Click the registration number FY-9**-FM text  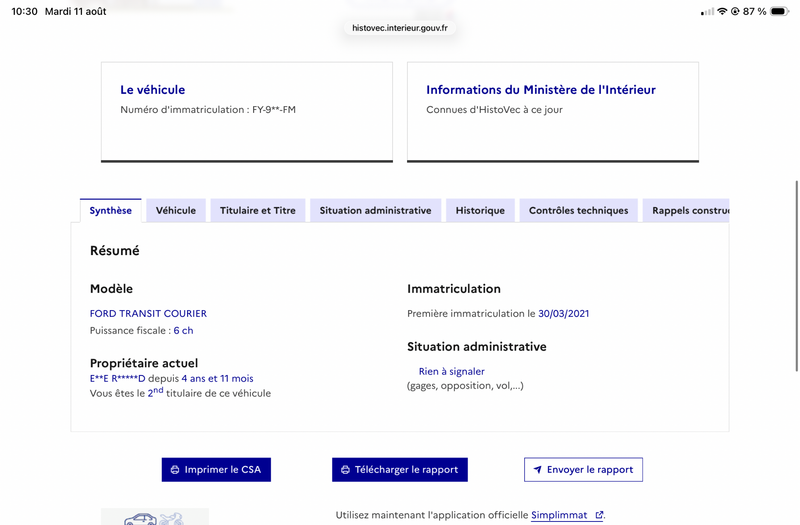[x=274, y=110]
